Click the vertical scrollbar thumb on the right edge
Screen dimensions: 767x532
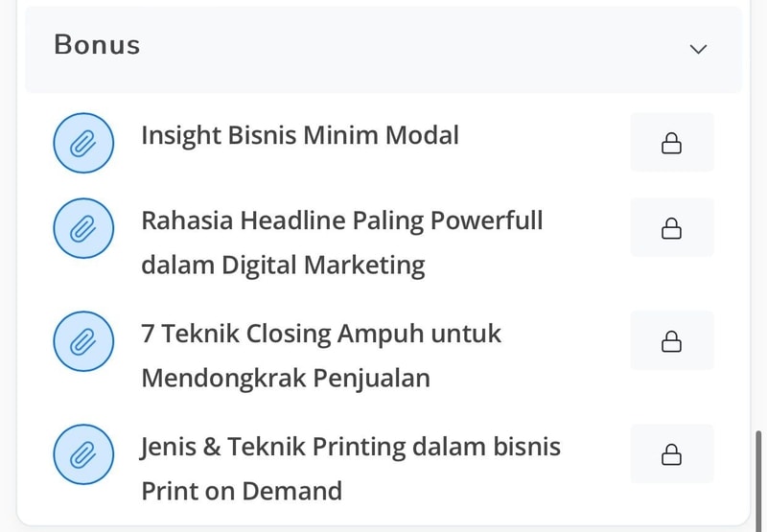(758, 481)
